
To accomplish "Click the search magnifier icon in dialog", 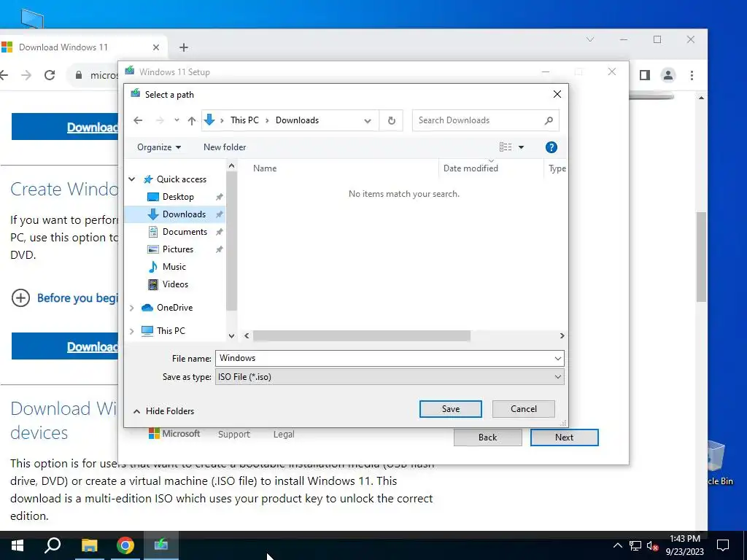I will pyautogui.click(x=549, y=120).
